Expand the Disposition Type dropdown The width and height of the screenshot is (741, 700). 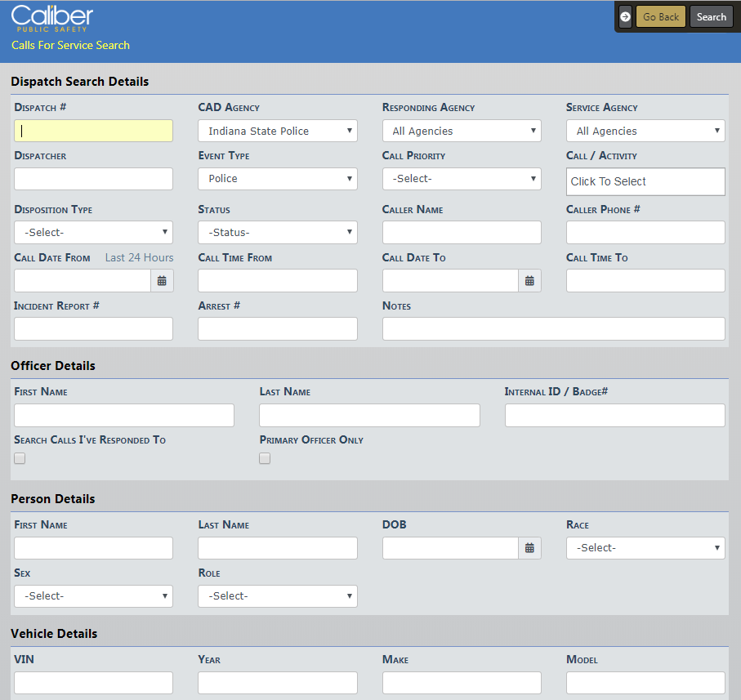click(93, 233)
